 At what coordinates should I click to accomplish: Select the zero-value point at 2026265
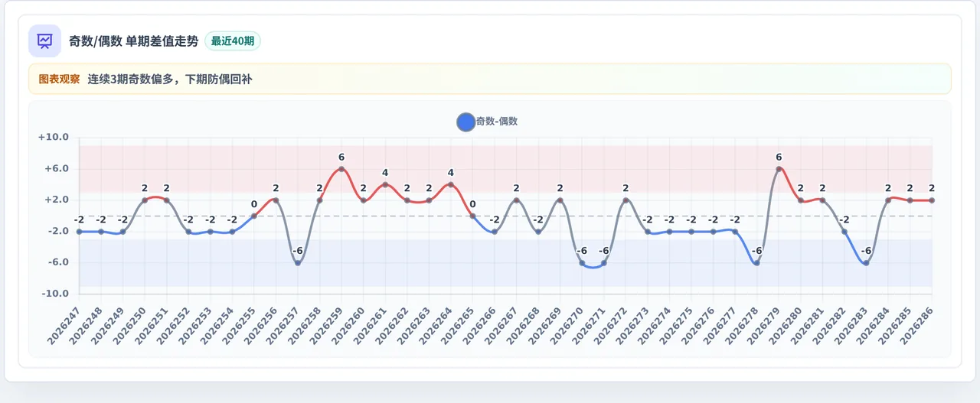(472, 216)
